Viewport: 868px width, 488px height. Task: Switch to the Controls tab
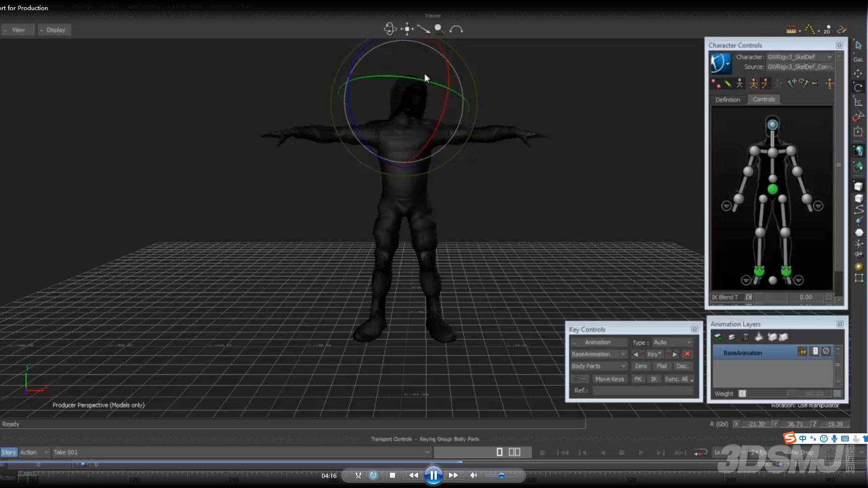coord(764,99)
